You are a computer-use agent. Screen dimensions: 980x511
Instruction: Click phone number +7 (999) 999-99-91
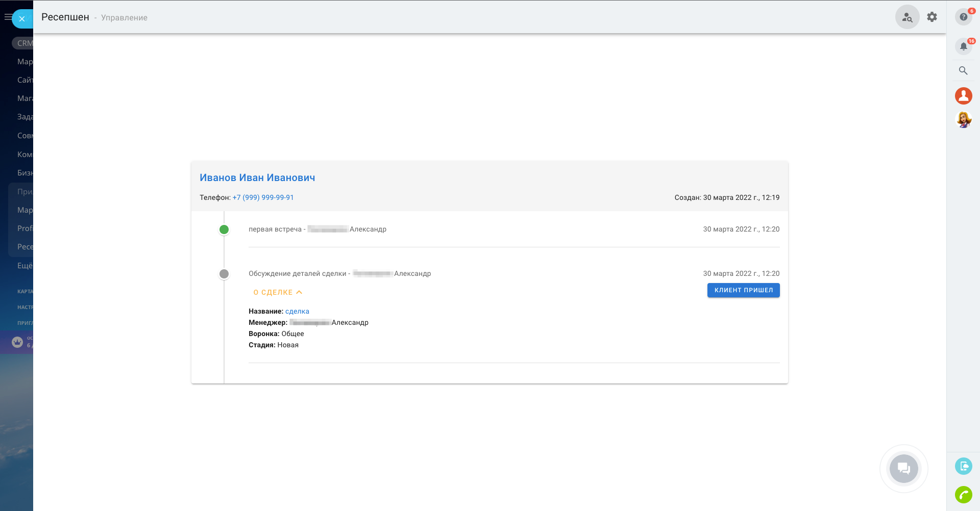coord(263,197)
